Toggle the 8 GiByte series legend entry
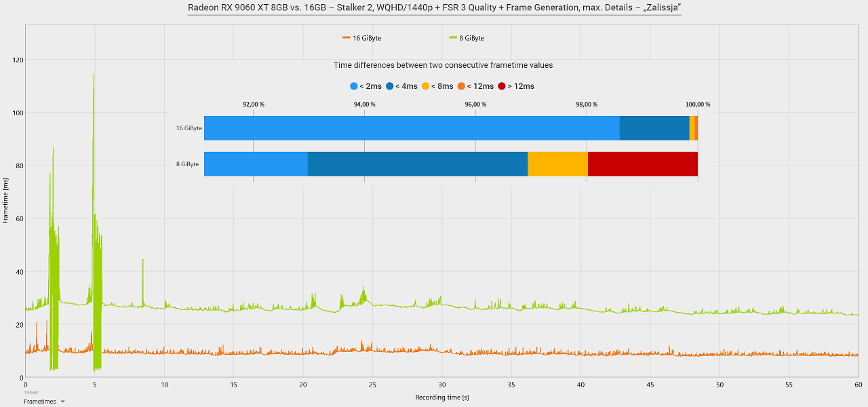Screen dimensions: 868x407 point(467,38)
